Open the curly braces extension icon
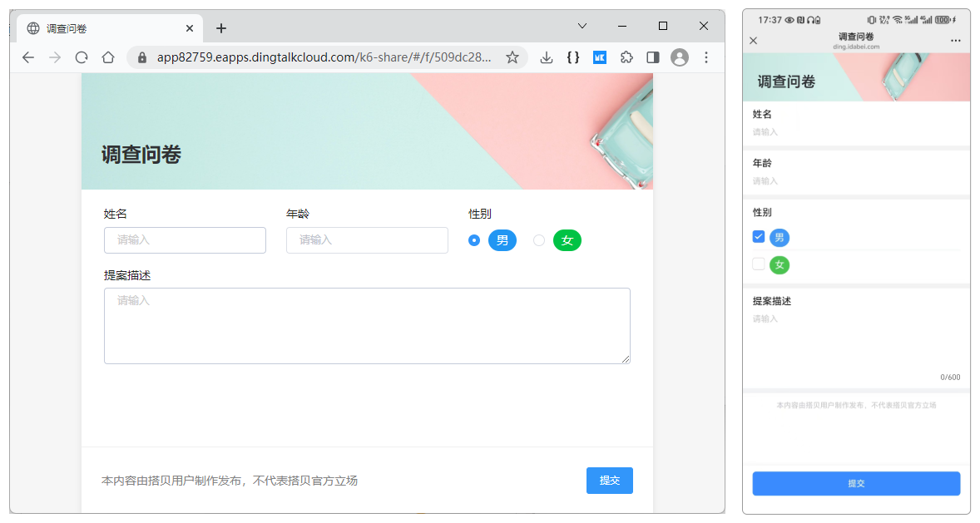Viewport: 980px width, 523px height. pos(572,57)
